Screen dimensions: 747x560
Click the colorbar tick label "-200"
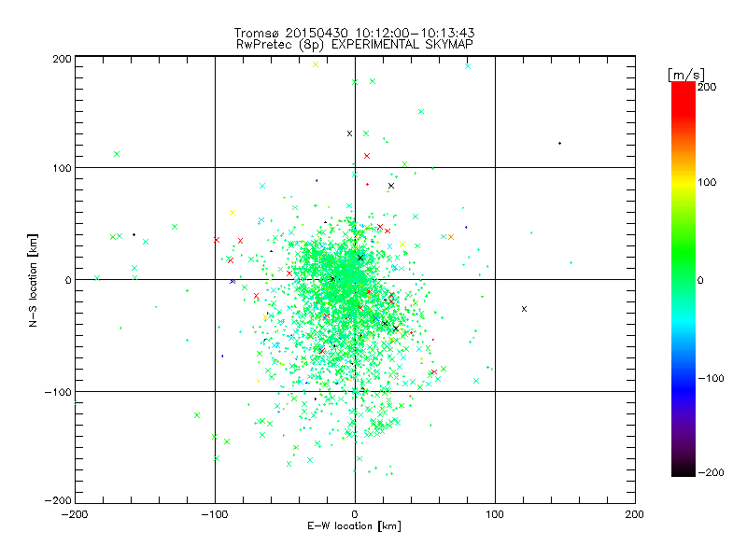tap(711, 472)
